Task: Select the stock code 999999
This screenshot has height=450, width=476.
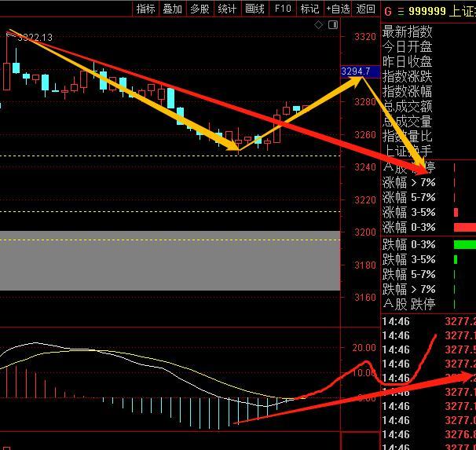Action: point(427,12)
